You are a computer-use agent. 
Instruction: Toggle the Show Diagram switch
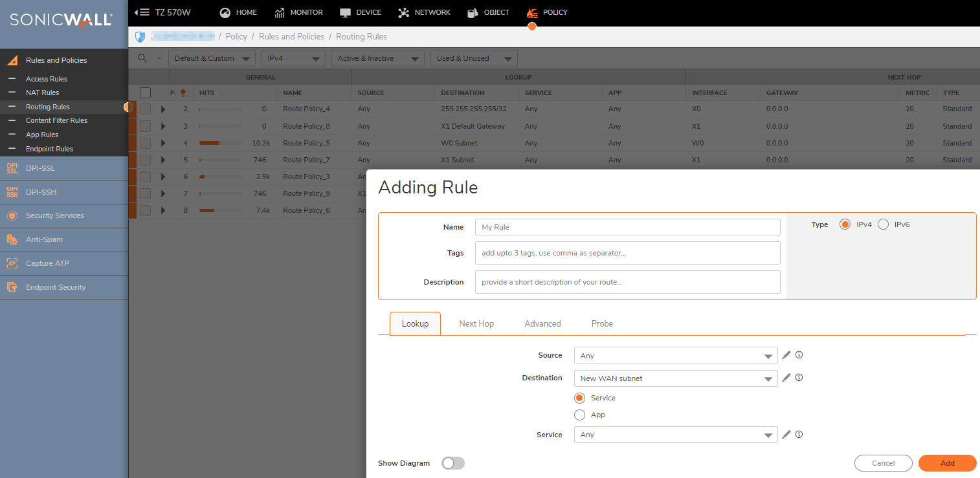click(453, 463)
